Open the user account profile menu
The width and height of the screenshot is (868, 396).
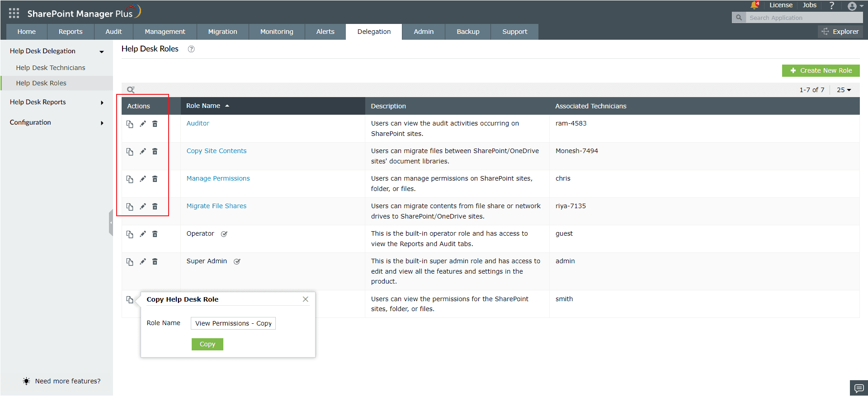click(855, 6)
